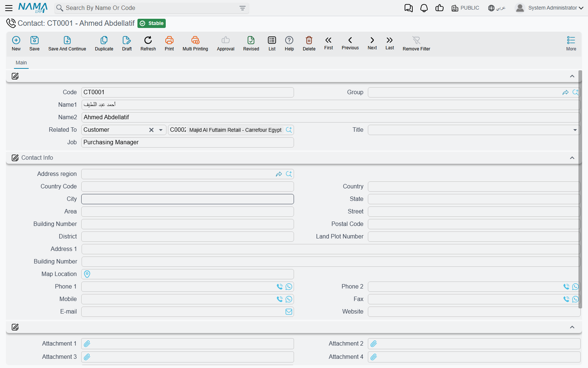
Task: Refresh the contact form
Action: (148, 43)
